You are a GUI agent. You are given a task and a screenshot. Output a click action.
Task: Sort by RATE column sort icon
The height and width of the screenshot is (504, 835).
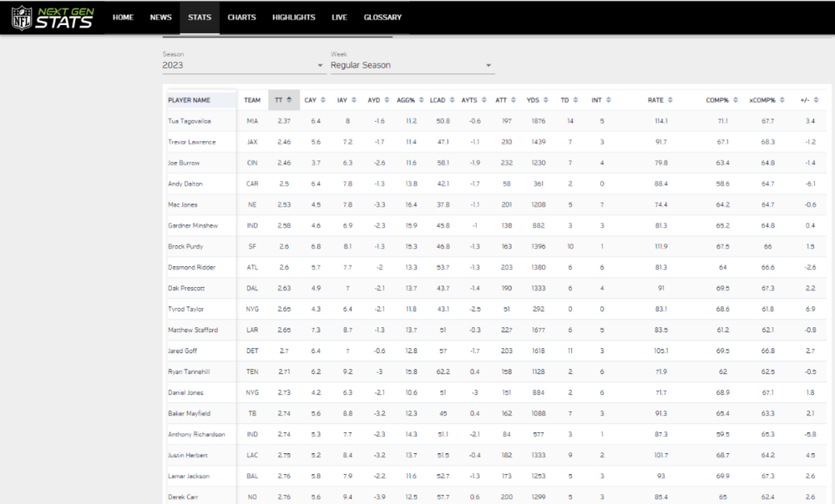point(671,100)
